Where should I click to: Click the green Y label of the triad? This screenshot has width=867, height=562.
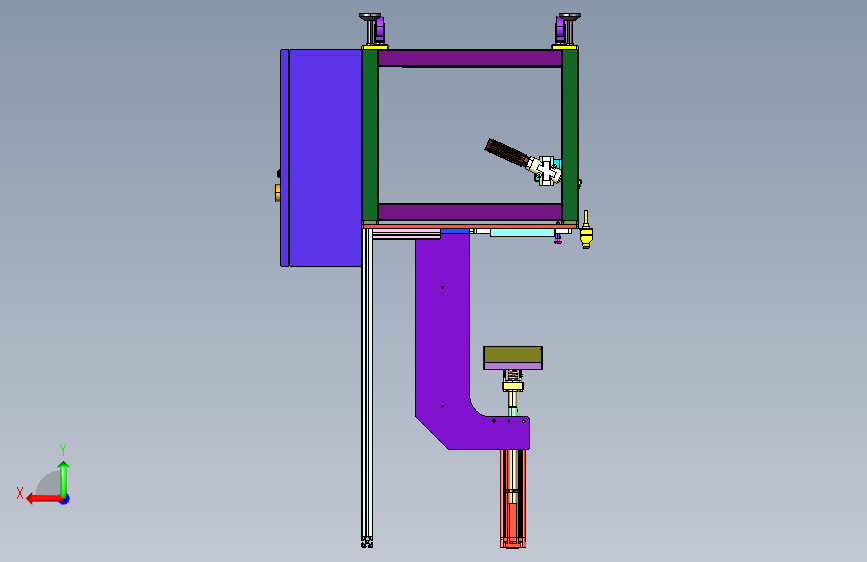(x=63, y=449)
